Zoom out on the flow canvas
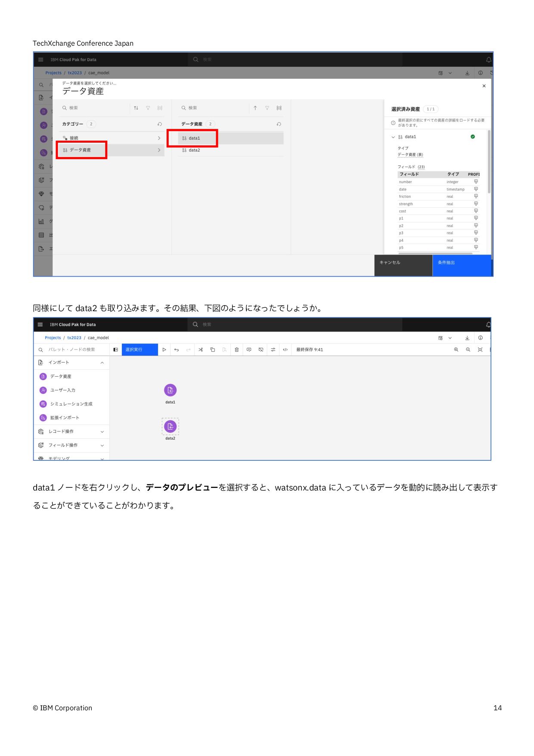Viewport: 534px width, 756px height. coord(468,350)
